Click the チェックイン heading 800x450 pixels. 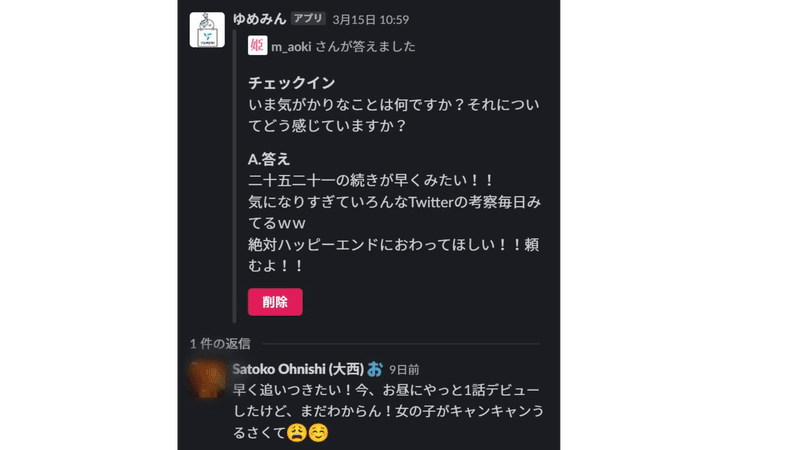coord(291,83)
